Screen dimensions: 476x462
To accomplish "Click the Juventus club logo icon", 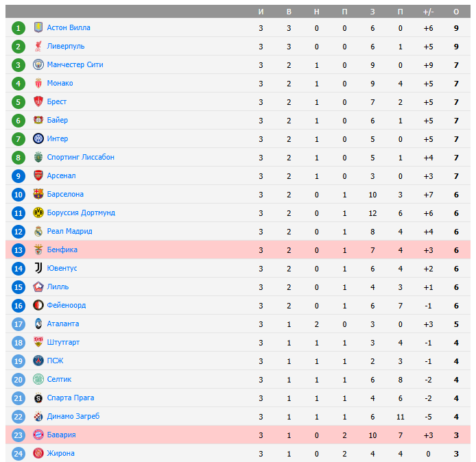I will (38, 268).
